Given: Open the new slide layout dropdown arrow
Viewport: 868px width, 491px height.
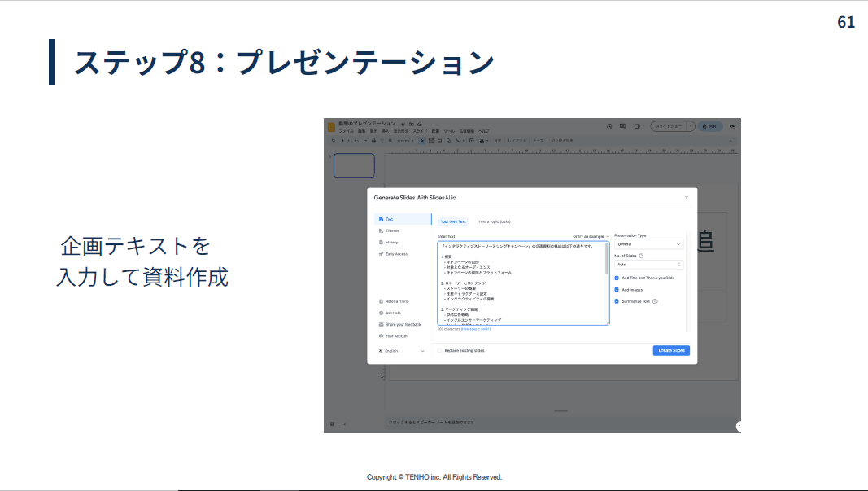Looking at the screenshot, I should click(348, 141).
